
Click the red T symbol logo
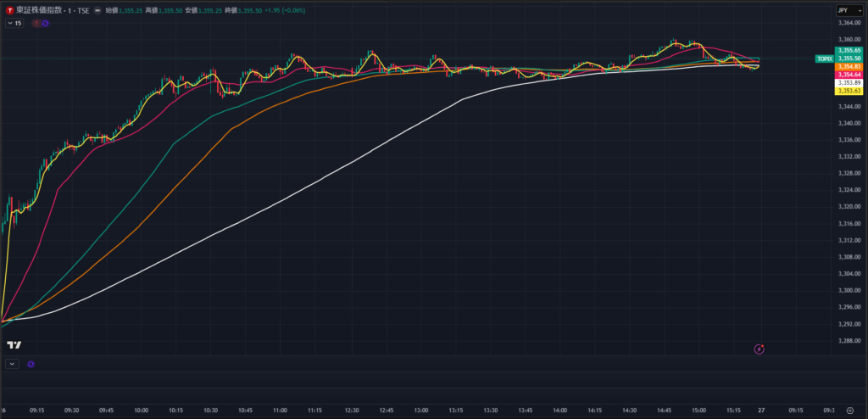pos(9,10)
